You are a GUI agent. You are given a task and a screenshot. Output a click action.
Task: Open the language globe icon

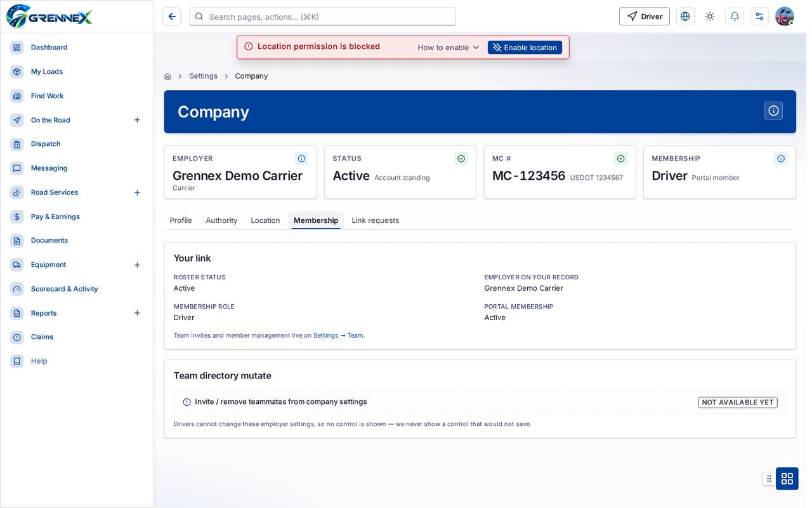685,17
